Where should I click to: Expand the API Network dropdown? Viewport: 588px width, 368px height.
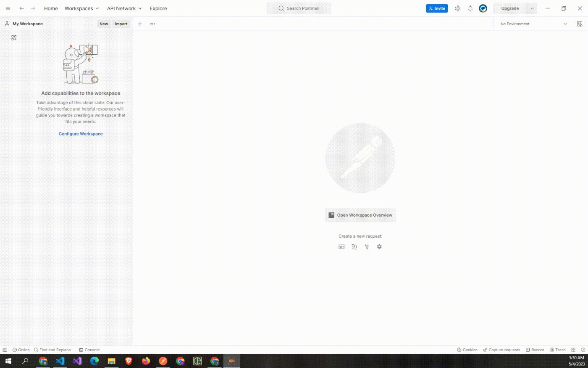[x=124, y=8]
